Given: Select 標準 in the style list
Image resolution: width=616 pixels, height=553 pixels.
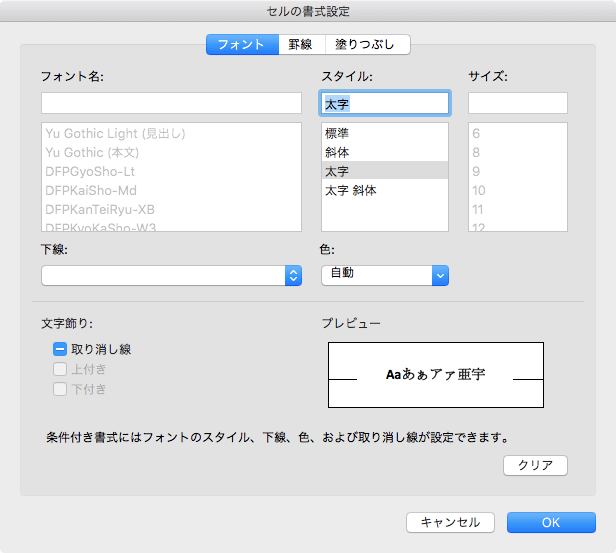Looking at the screenshot, I should [x=337, y=133].
